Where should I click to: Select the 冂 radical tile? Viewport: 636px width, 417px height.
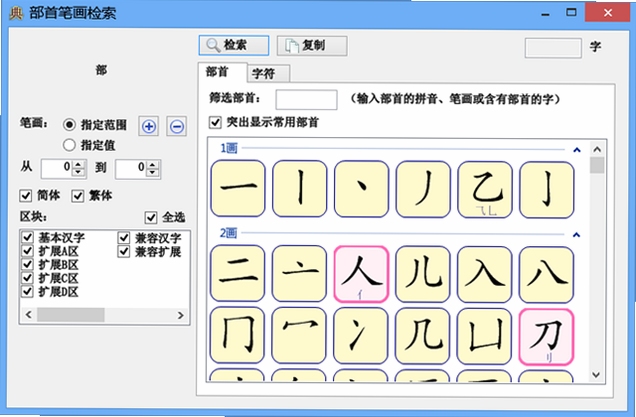(x=238, y=335)
